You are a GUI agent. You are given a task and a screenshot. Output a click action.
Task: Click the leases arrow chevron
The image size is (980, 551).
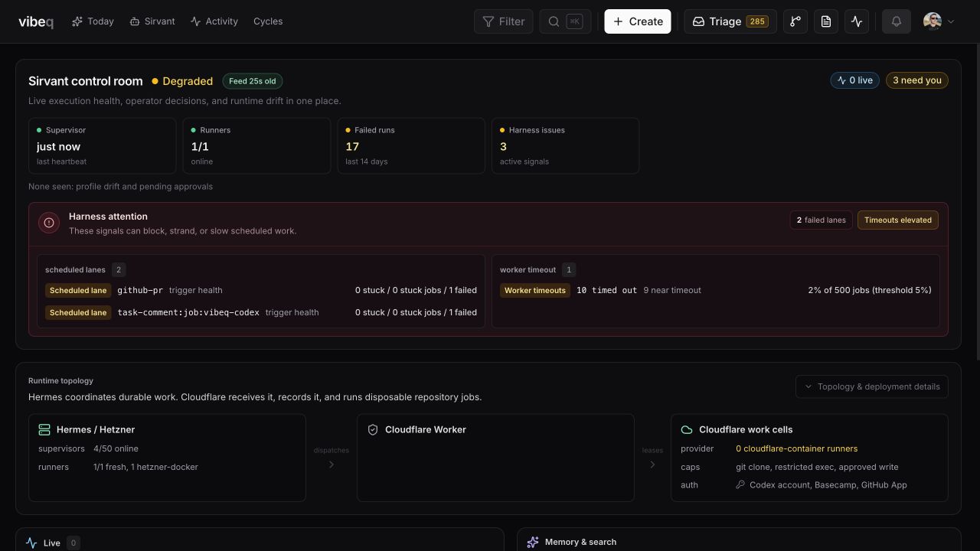(652, 465)
